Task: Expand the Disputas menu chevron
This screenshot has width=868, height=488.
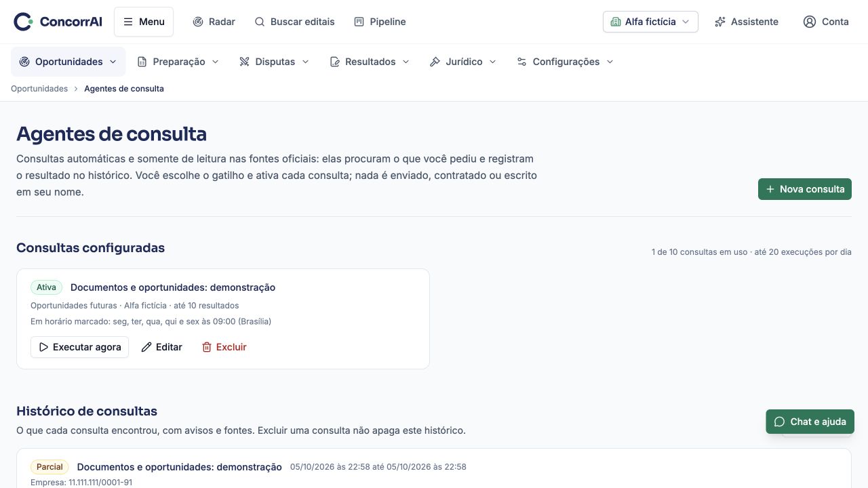Action: point(305,62)
